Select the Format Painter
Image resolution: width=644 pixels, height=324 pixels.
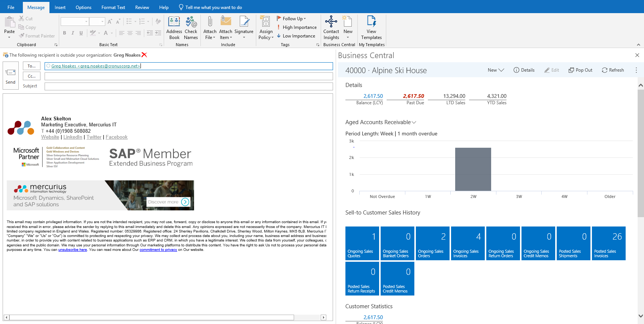click(x=37, y=36)
